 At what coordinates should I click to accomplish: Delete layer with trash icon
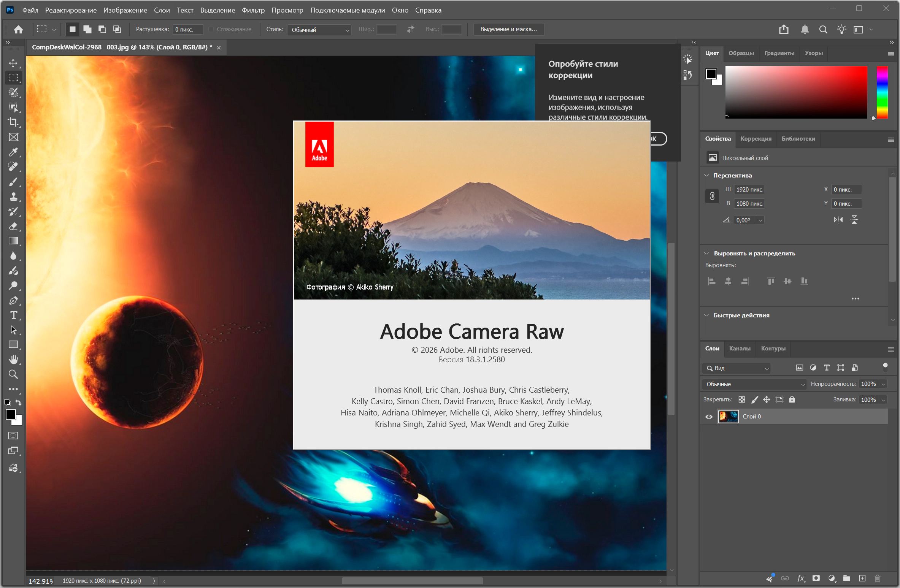click(x=878, y=578)
